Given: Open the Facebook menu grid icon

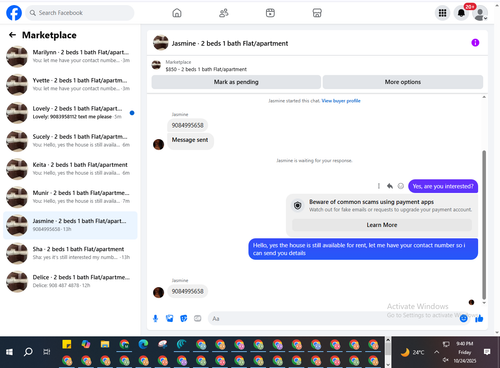Looking at the screenshot, I should point(442,13).
